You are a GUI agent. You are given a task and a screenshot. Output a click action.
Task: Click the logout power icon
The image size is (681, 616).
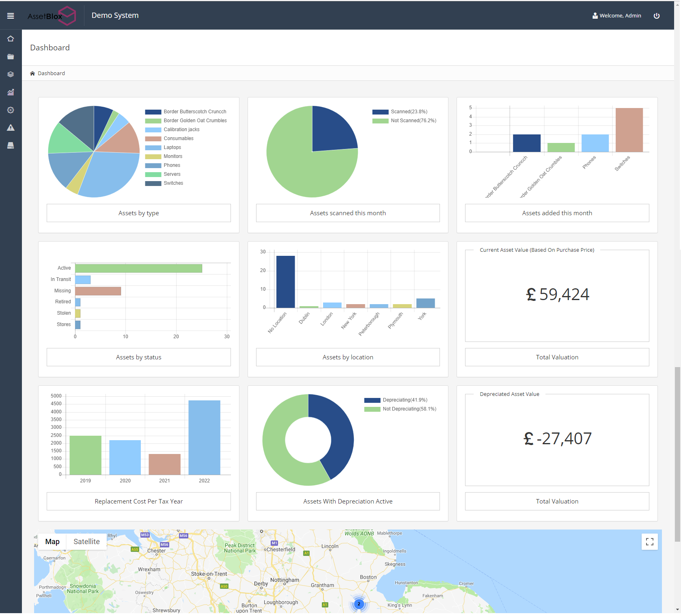click(x=657, y=15)
